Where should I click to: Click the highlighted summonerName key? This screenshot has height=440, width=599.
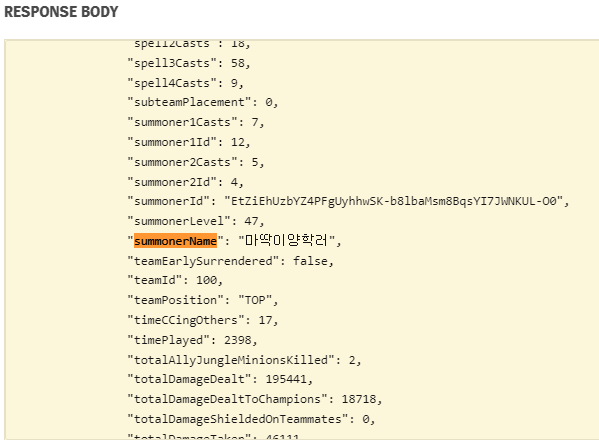[175, 241]
